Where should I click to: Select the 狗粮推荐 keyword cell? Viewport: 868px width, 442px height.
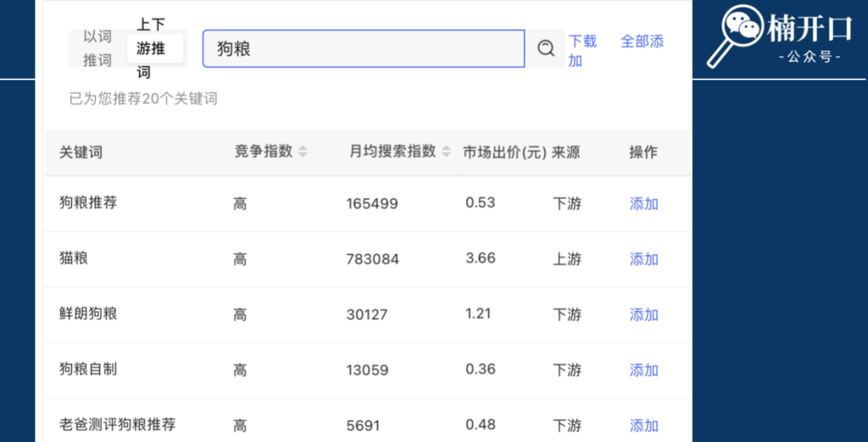pos(88,203)
